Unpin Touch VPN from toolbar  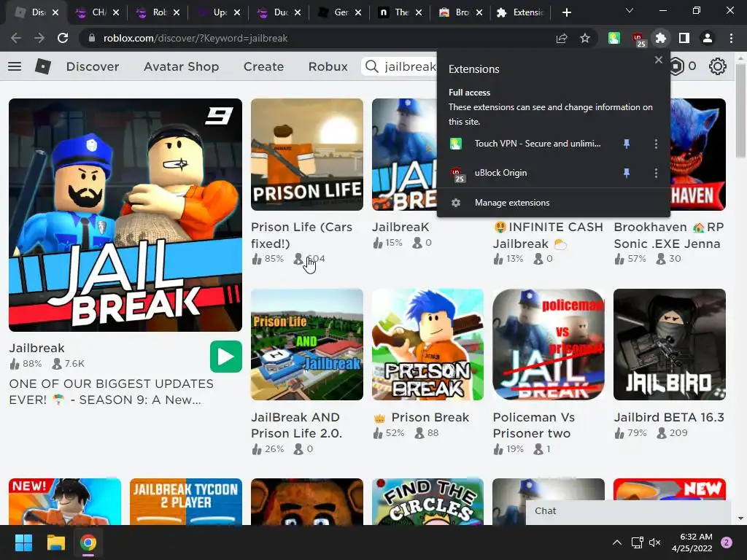pos(627,144)
